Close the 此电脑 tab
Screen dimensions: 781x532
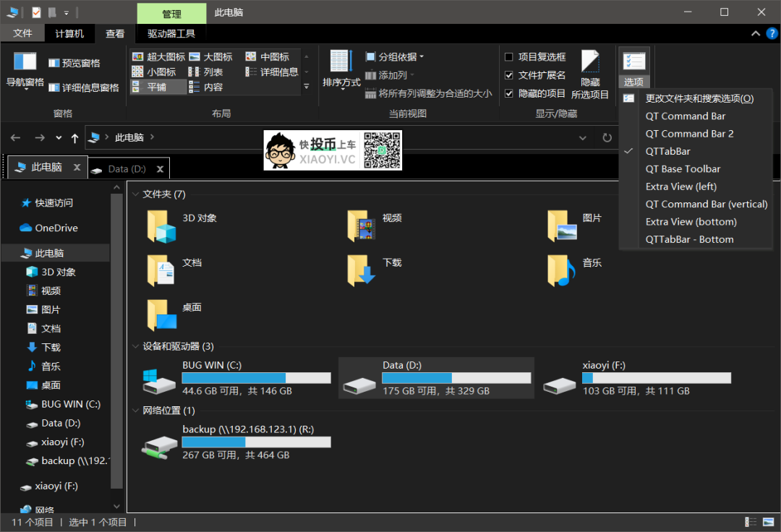77,167
